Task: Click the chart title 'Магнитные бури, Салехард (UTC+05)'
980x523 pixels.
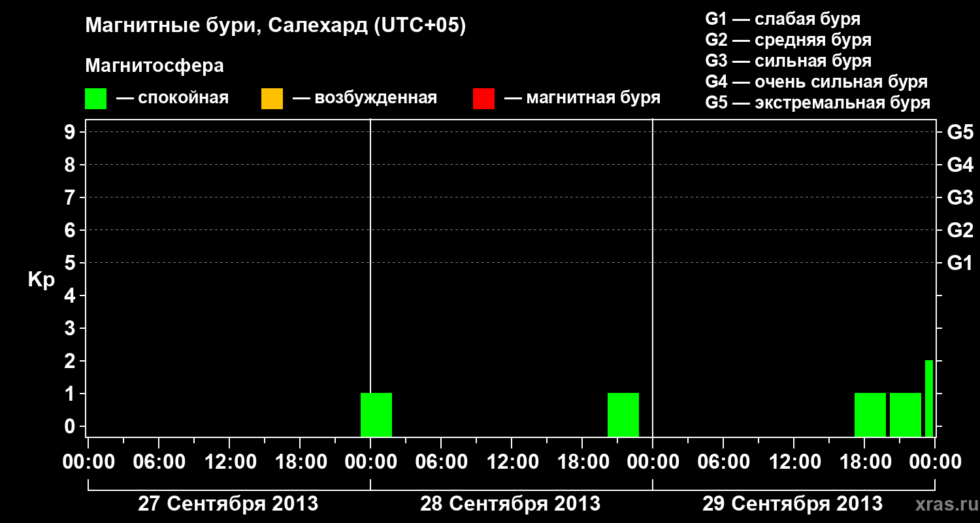Action: pos(276,26)
